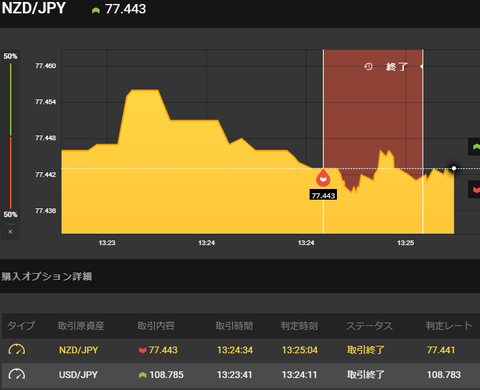Click the 取引原資産 column header
This screenshot has height=390, width=480.
pyautogui.click(x=81, y=326)
